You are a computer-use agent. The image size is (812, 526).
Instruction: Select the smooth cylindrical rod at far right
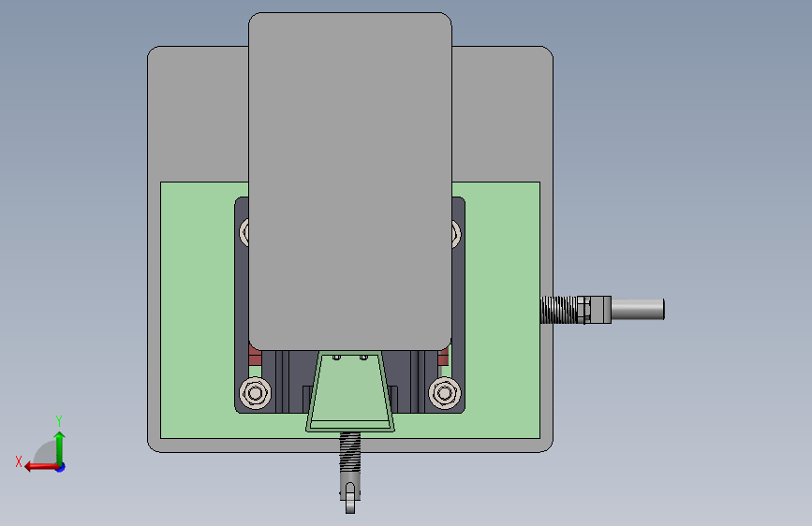[638, 310]
